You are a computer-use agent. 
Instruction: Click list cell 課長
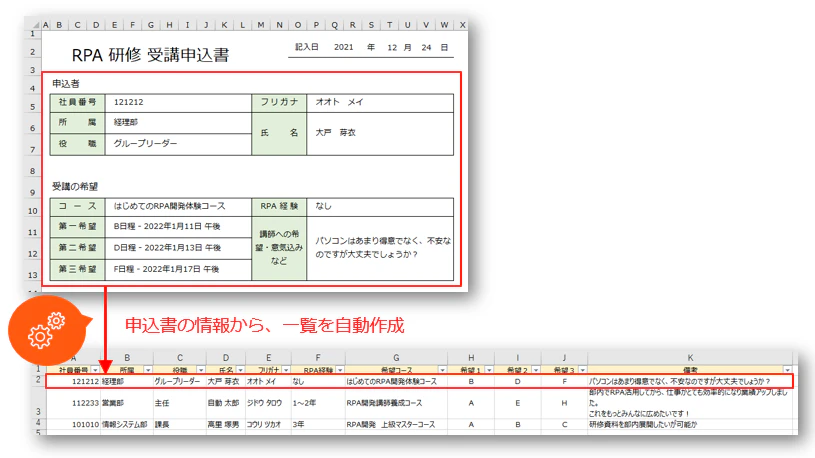[x=162, y=424]
